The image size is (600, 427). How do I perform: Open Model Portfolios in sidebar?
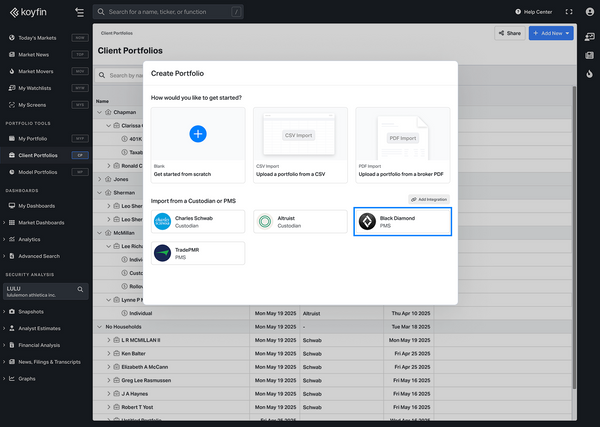click(38, 172)
